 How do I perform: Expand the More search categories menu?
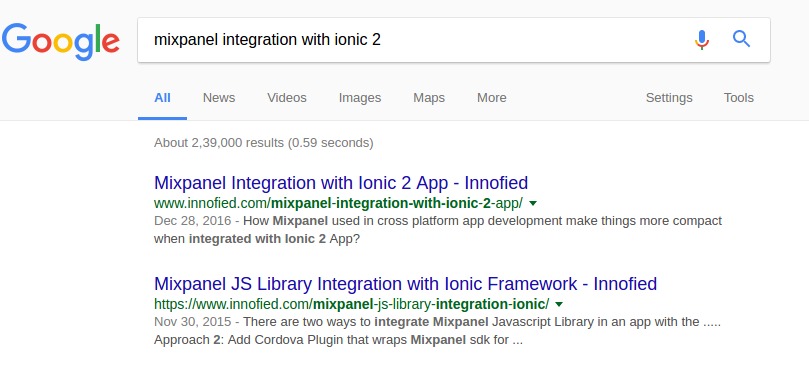(x=492, y=98)
